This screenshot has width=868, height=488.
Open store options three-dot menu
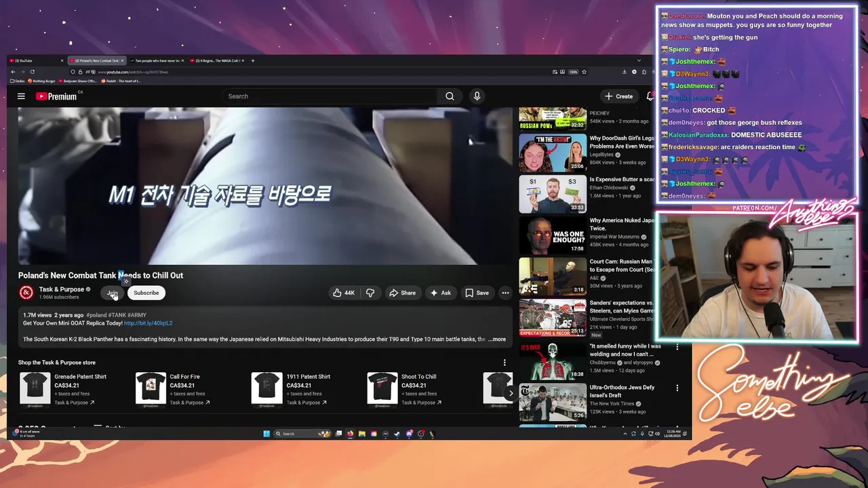point(505,363)
